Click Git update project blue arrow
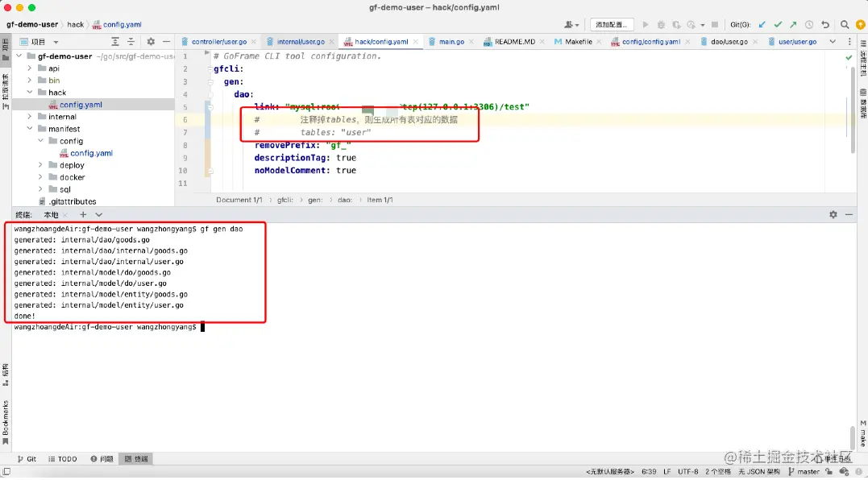 [x=762, y=24]
